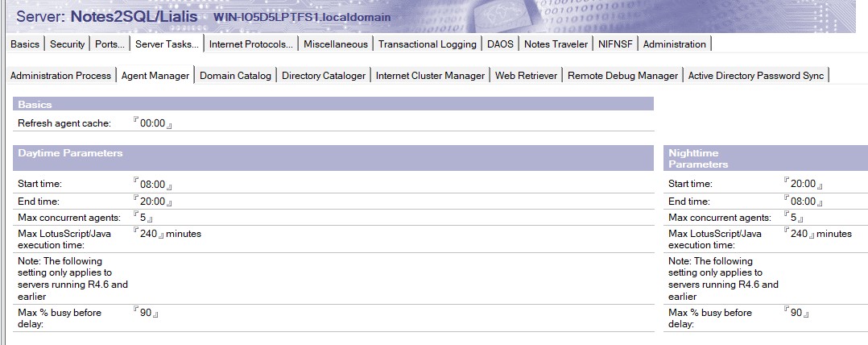
Task: Click the Daytime End time field
Action: coord(153,202)
